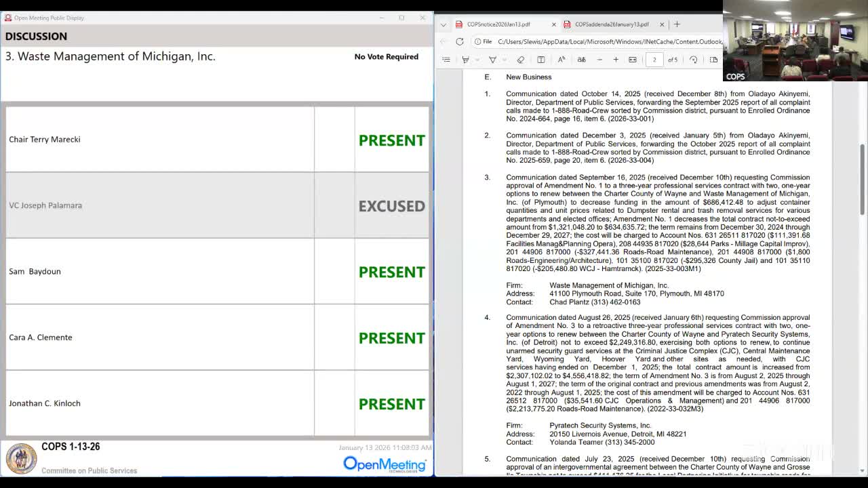
Task: Zoom in the PDF document
Action: pos(616,60)
